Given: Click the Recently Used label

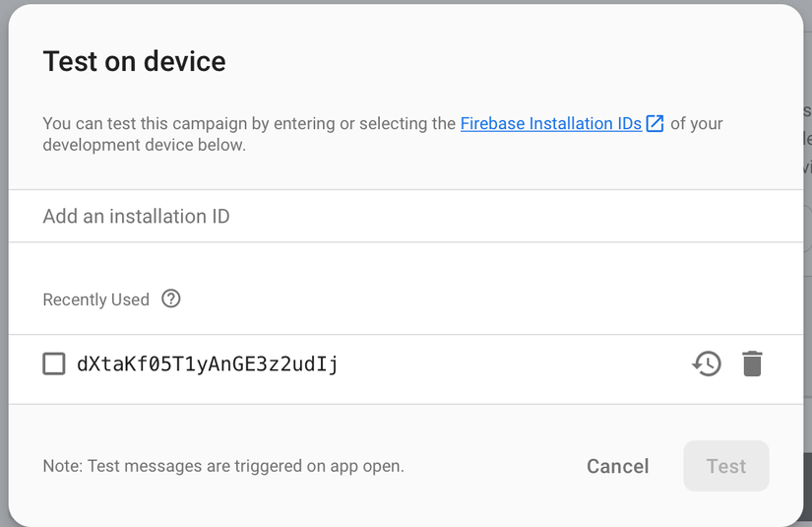Looking at the screenshot, I should pyautogui.click(x=95, y=299).
